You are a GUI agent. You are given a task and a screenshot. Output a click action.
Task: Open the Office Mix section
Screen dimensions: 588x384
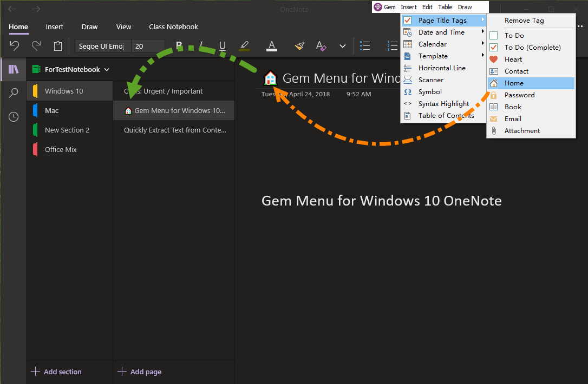(70, 149)
